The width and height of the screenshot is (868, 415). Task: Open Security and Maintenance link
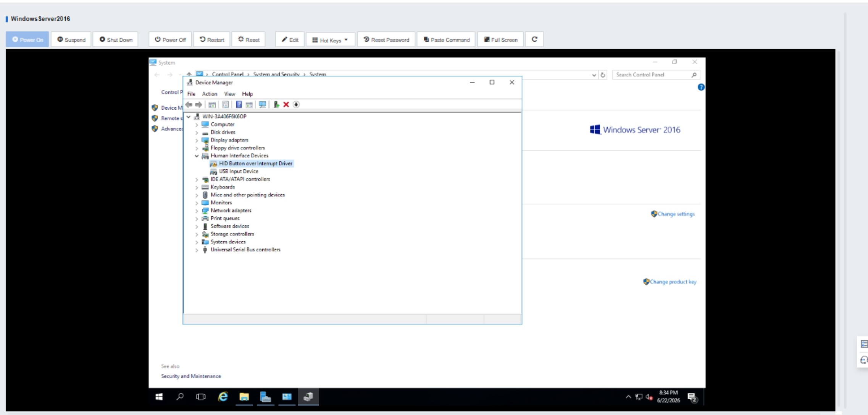(191, 376)
